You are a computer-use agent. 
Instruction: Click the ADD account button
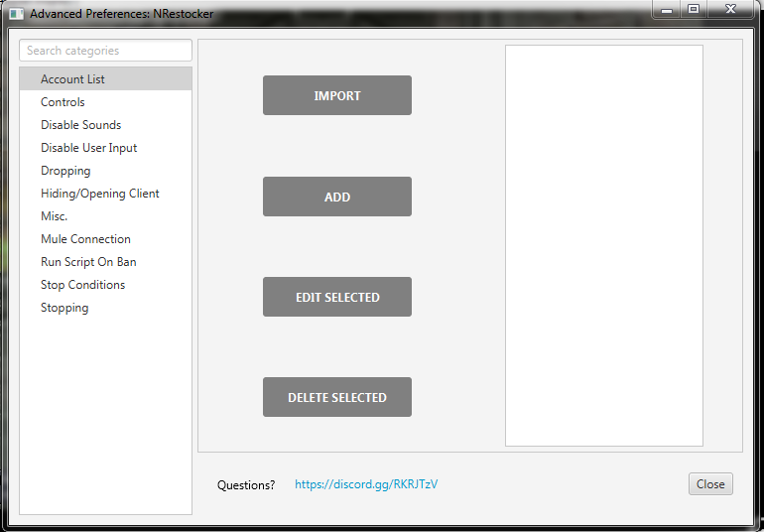337,197
